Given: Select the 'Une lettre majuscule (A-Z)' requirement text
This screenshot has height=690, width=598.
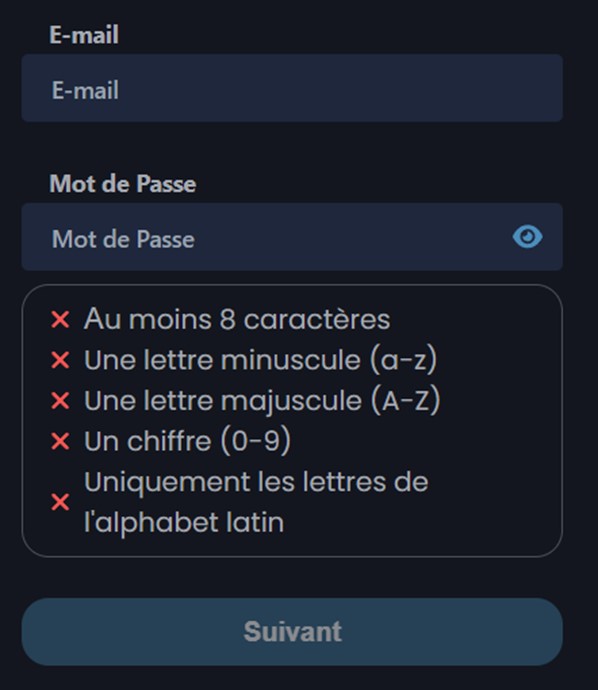Looking at the screenshot, I should 262,401.
